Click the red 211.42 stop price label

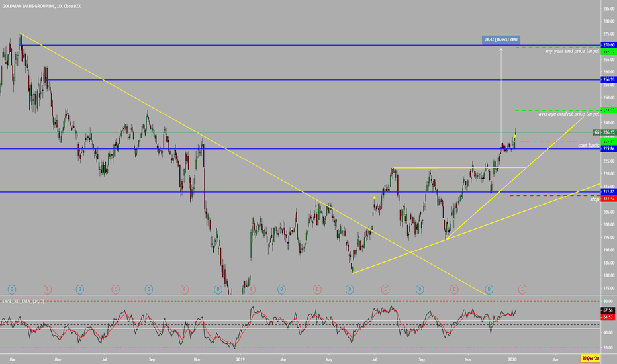[x=608, y=199]
